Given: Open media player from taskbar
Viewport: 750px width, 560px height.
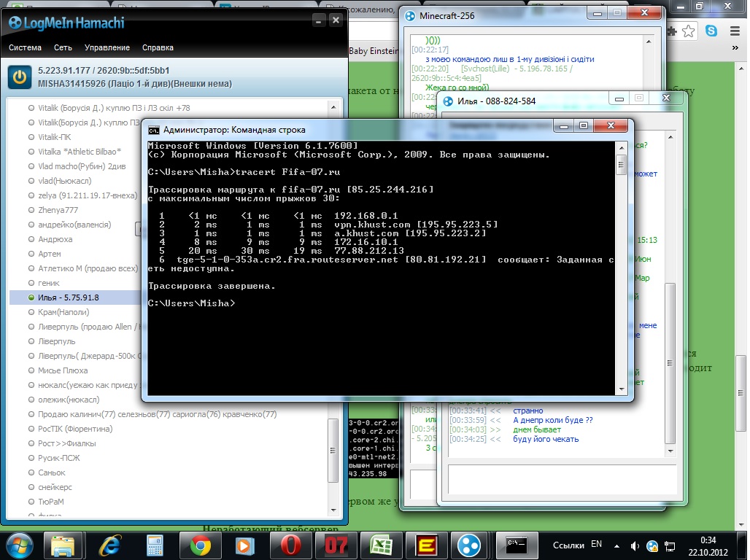Looking at the screenshot, I should point(245,545).
